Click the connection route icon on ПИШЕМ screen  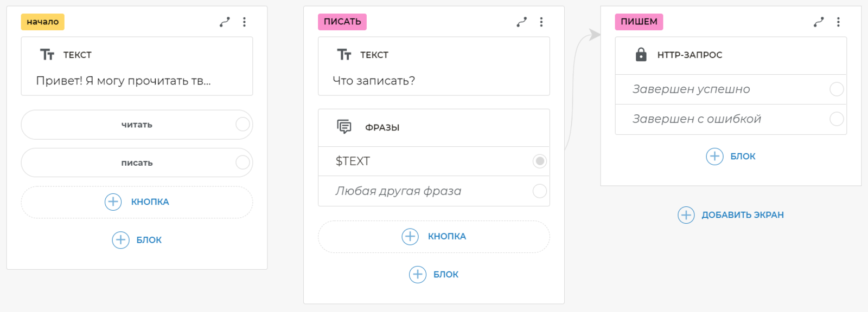[x=819, y=22]
